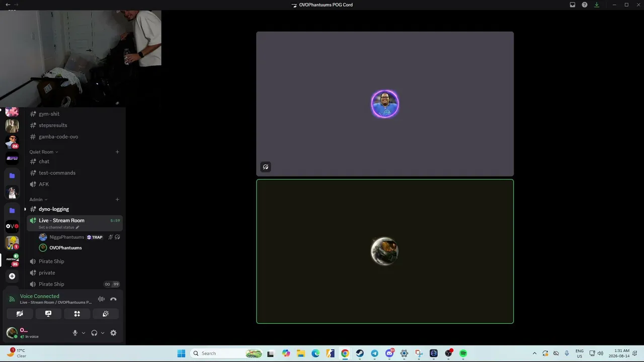Click the muted icon on top tile
This screenshot has height=362, width=644.
coord(266,167)
